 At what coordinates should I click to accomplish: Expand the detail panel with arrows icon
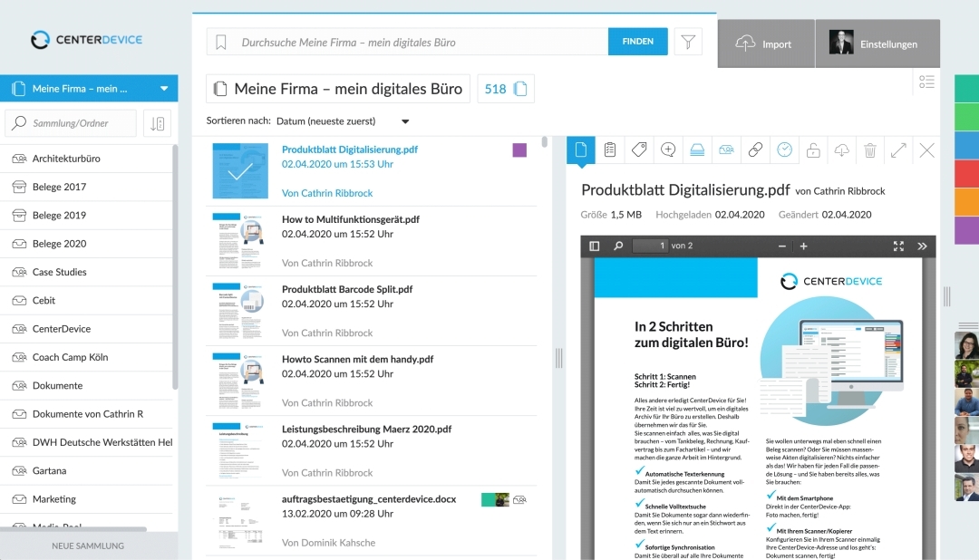pyautogui.click(x=898, y=150)
